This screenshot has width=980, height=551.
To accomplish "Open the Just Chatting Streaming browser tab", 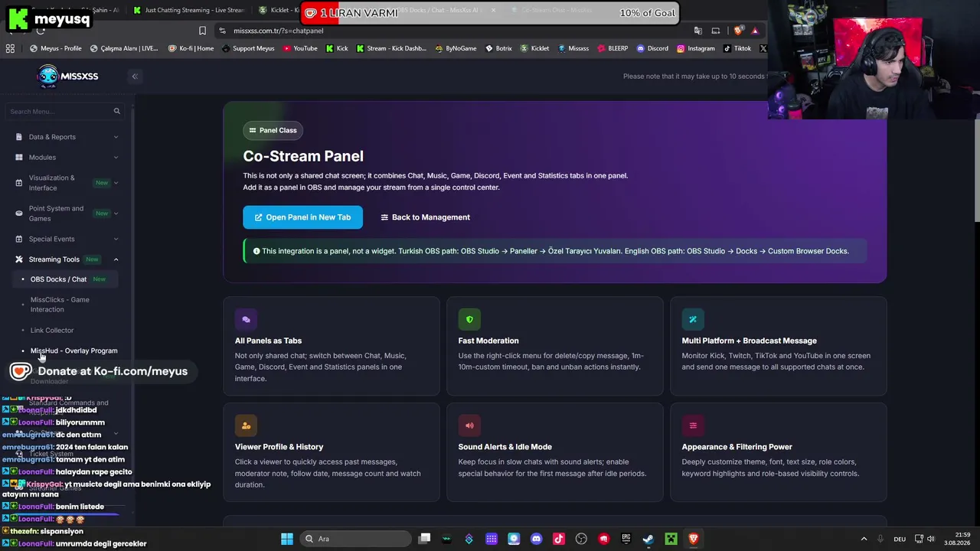I will pyautogui.click(x=188, y=11).
